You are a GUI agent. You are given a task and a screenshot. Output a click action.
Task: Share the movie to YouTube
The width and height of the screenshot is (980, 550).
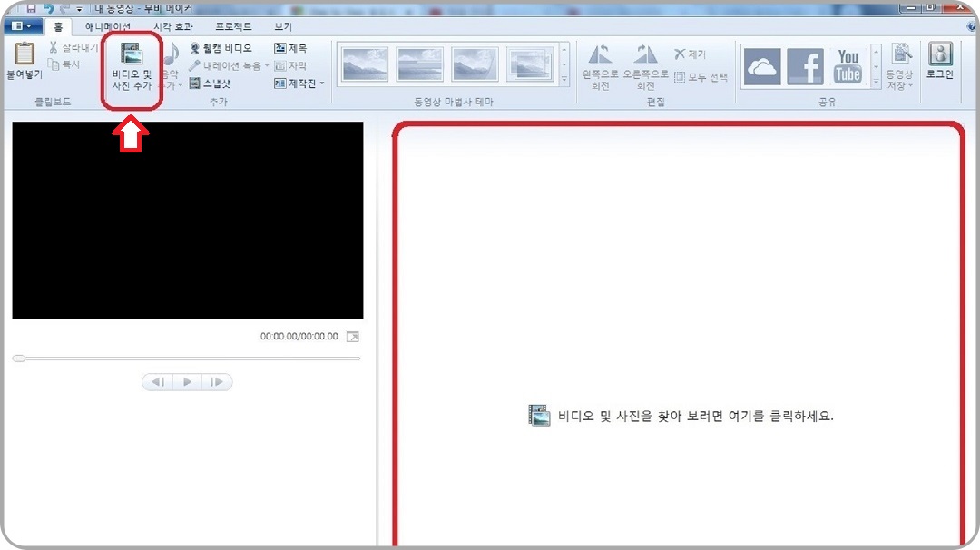848,64
